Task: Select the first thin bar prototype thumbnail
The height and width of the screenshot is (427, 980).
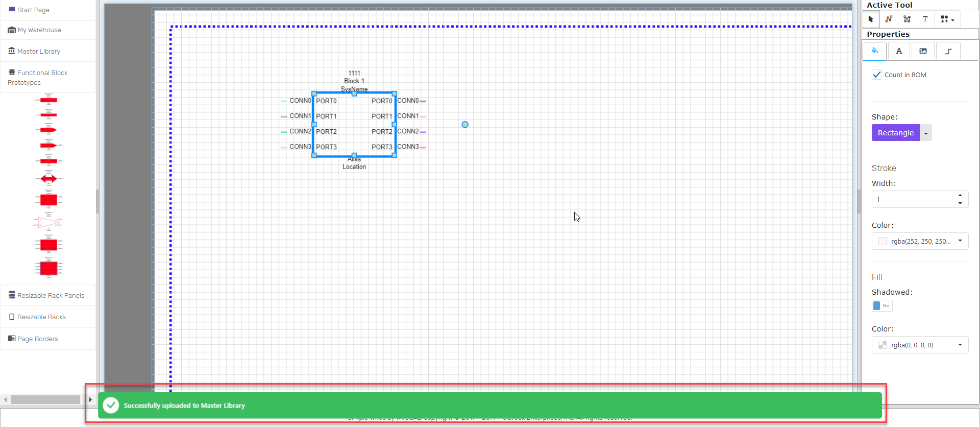Action: click(x=48, y=100)
